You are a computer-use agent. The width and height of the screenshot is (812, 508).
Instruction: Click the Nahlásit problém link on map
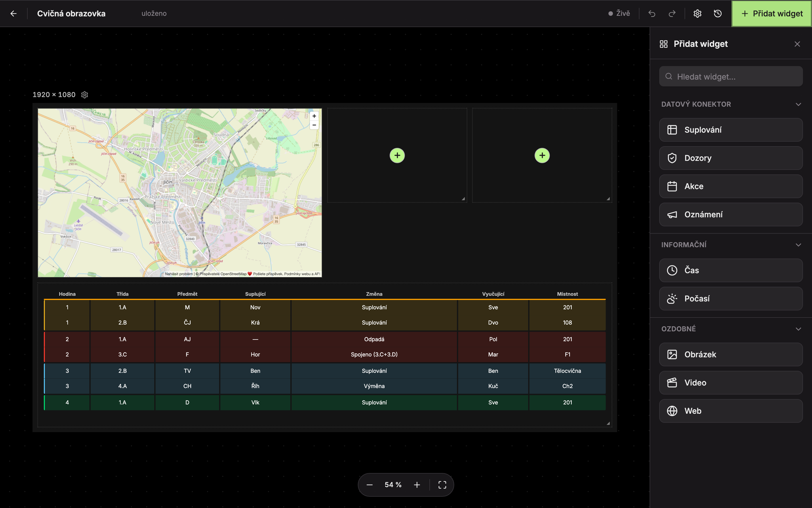pyautogui.click(x=179, y=274)
